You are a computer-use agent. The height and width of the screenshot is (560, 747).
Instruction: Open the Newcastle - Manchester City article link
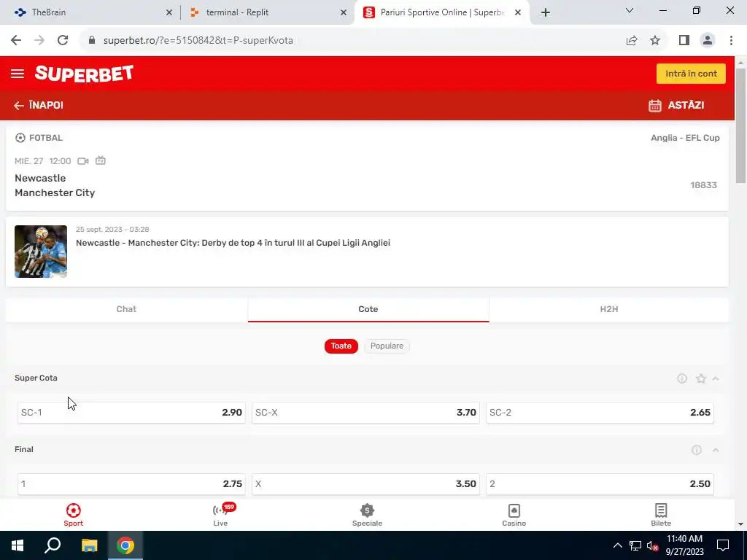tap(233, 243)
